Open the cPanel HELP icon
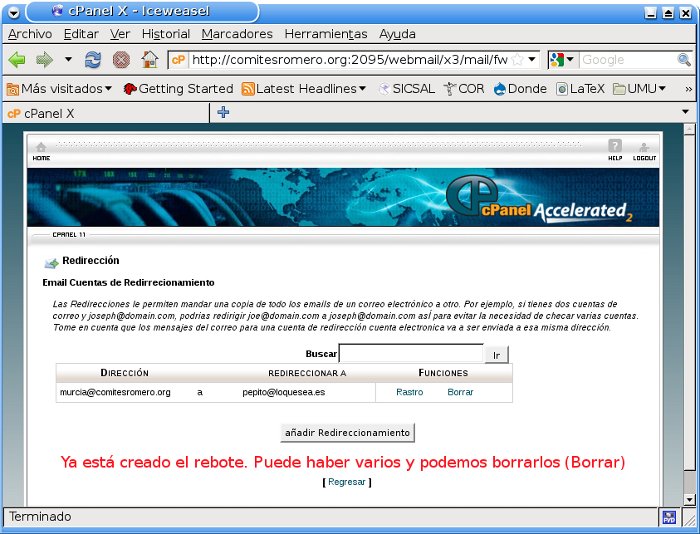The image size is (700, 534). (615, 150)
